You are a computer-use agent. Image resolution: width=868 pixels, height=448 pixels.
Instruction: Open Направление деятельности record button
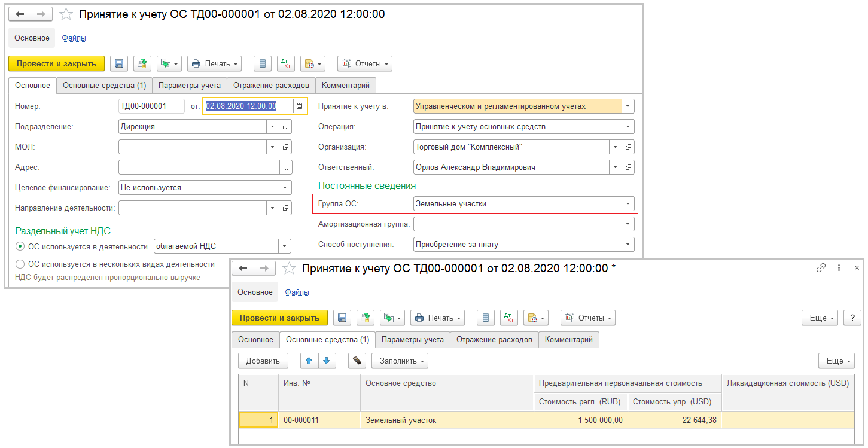(286, 208)
